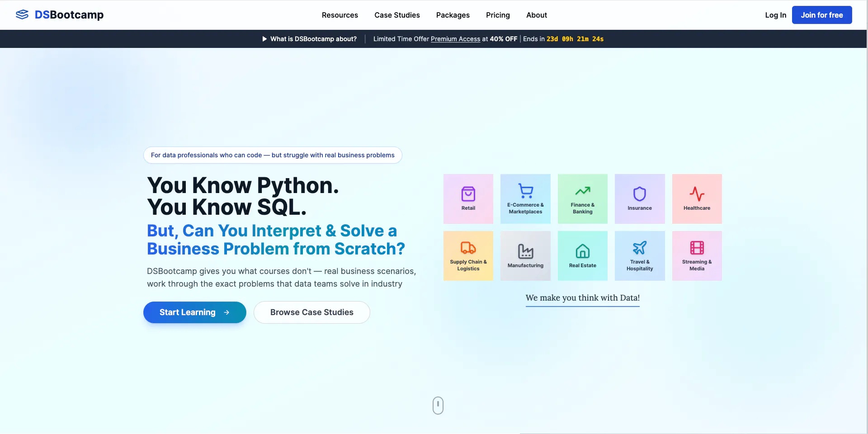This screenshot has height=434, width=868.
Task: Select the Supply Chain truck icon
Action: 468,248
